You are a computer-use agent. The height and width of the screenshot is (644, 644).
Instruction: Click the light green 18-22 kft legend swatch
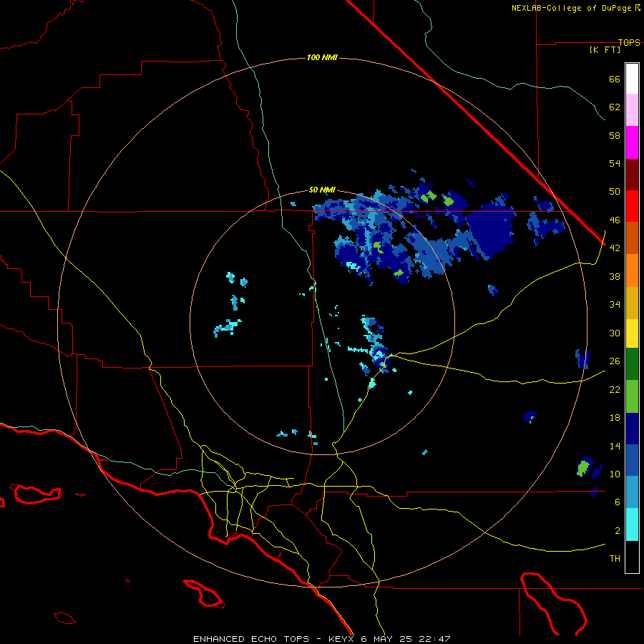pos(632,396)
